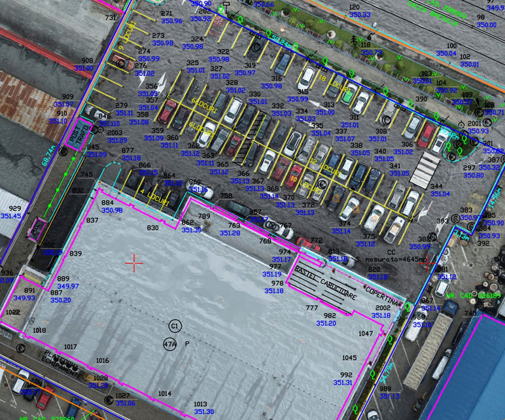Click survey point number 1018
The width and height of the screenshot is (505, 420).
tap(39, 330)
